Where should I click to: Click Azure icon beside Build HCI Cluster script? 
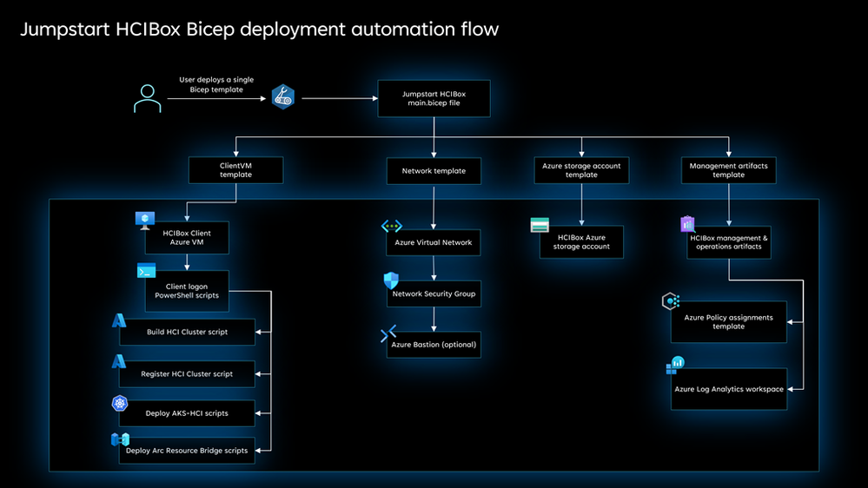pos(119,320)
